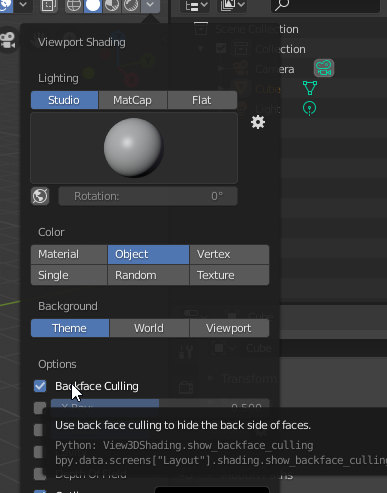Toggle X-Ray button in viewport header

[x=49, y=5]
